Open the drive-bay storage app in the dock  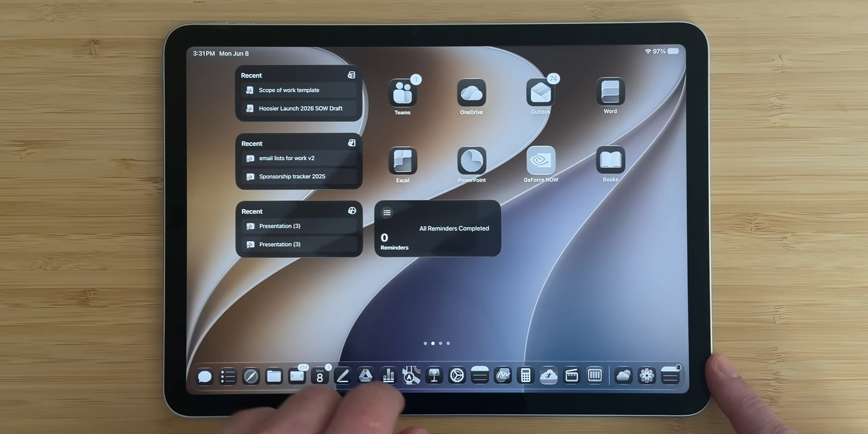click(595, 375)
